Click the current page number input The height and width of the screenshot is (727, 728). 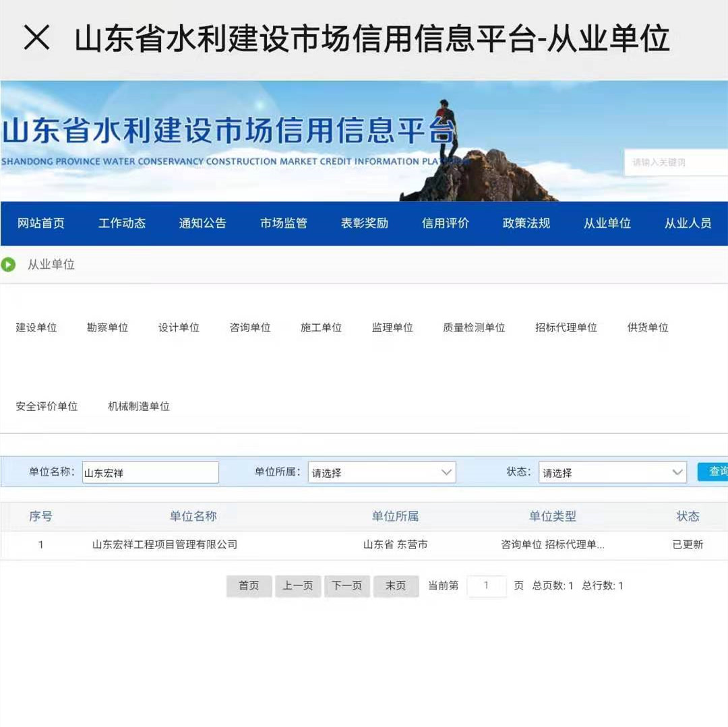[x=486, y=586]
